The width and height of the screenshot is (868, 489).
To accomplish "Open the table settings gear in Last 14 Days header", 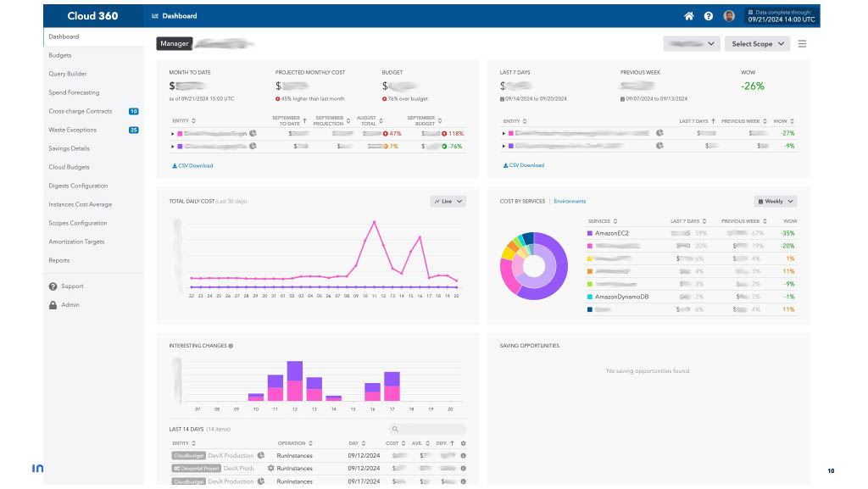I will [464, 443].
